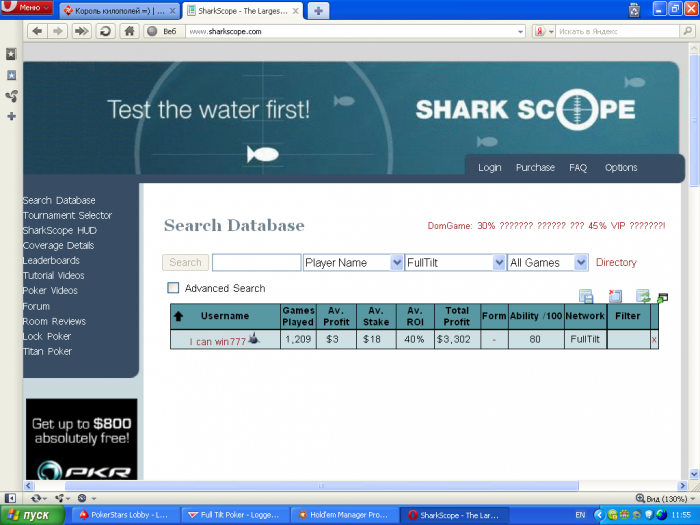Open Leaderboards
The height and width of the screenshot is (525, 700).
(x=51, y=260)
